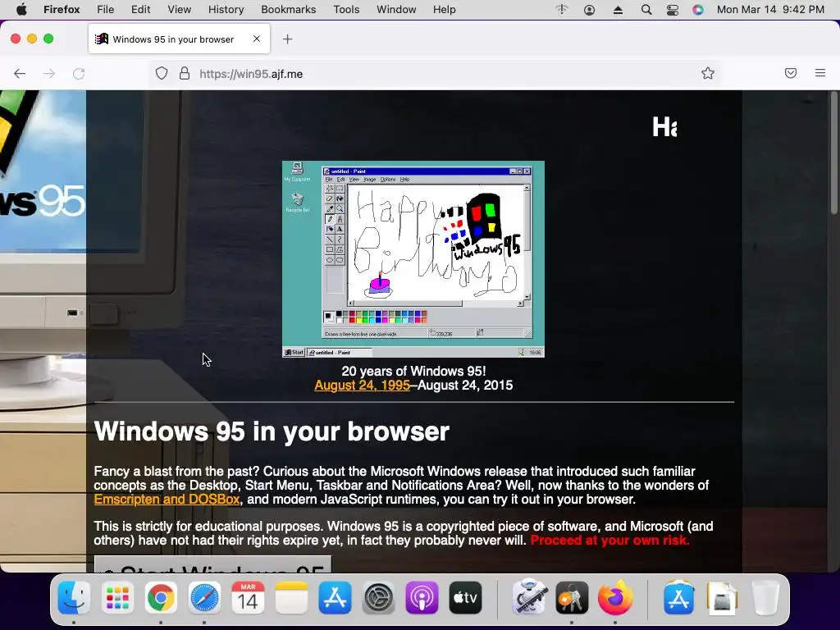Open the Trash in the dock
840x630 pixels.
(765, 597)
